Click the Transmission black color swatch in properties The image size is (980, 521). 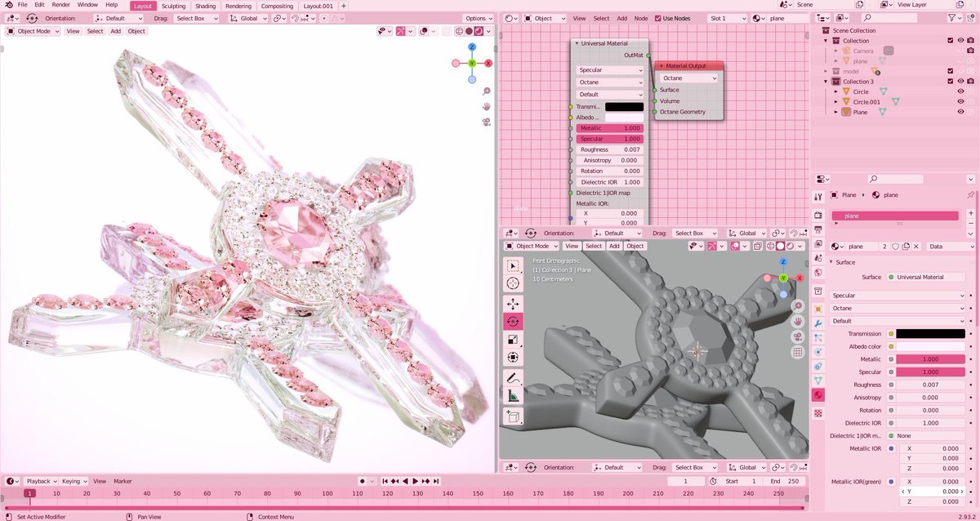(x=930, y=334)
